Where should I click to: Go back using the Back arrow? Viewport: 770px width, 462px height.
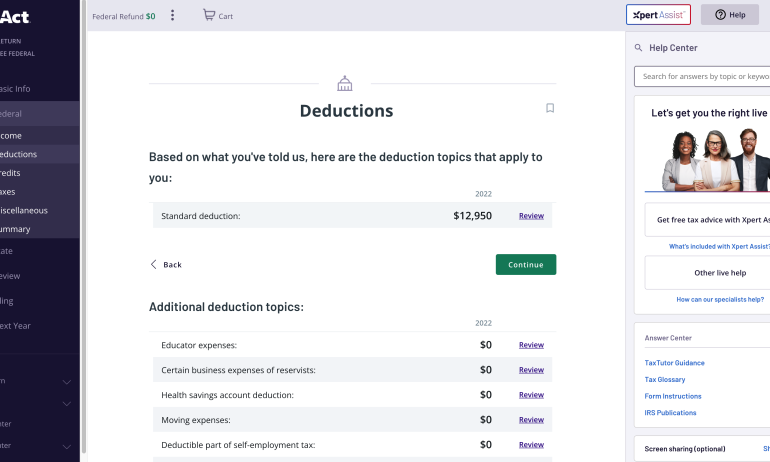tap(166, 264)
